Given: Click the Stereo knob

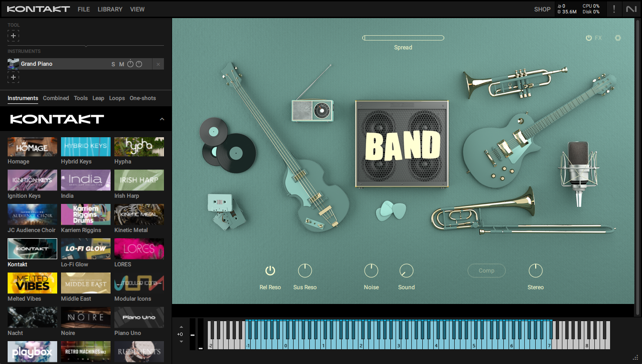Looking at the screenshot, I should (535, 271).
